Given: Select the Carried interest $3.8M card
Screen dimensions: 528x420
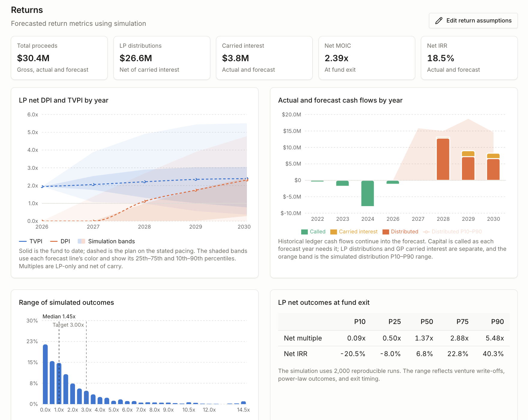Looking at the screenshot, I should (x=264, y=58).
